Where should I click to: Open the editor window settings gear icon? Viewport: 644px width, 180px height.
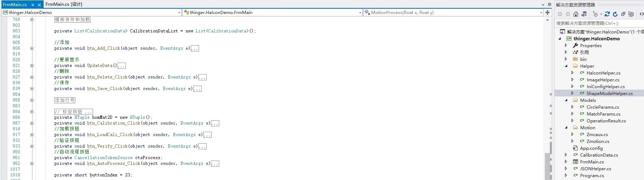pos(550,4)
